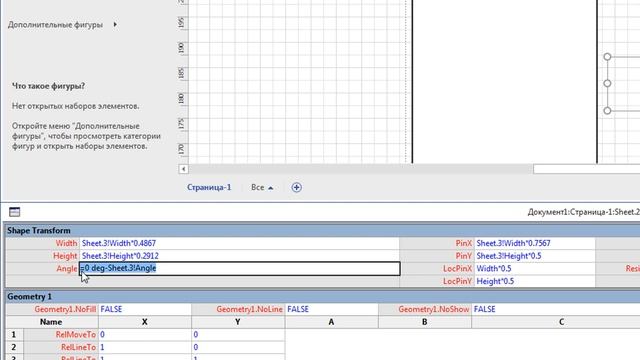Open the Страница-1 page tab

(x=209, y=187)
